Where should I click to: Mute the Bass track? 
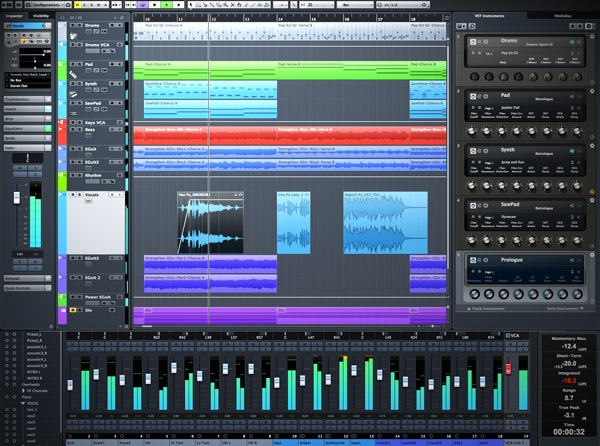[73, 130]
